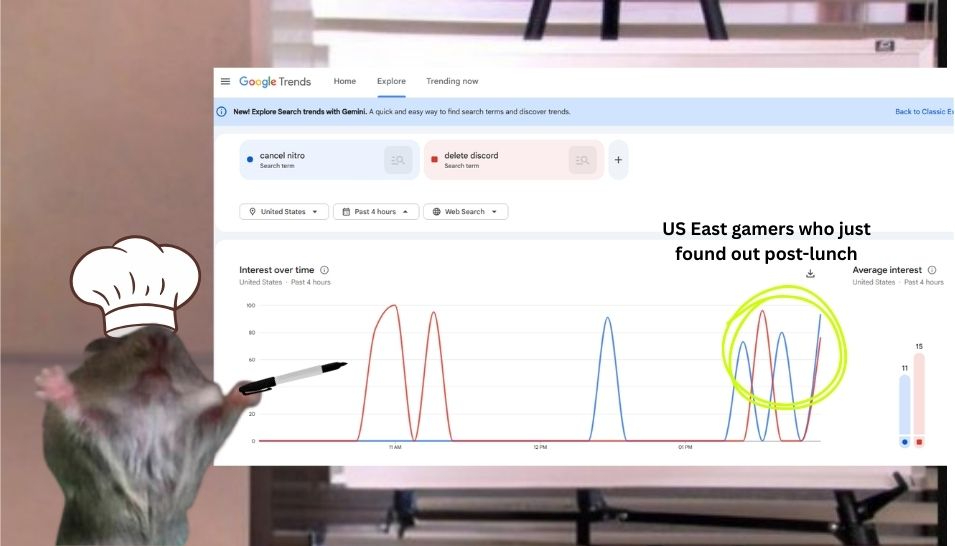The image size is (955, 546).
Task: Download the Interest over time chart
Action: [x=810, y=274]
